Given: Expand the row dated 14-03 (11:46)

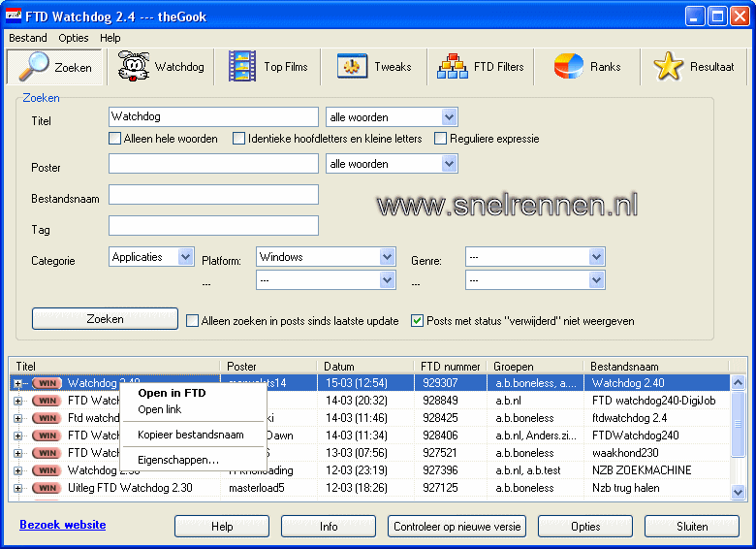Looking at the screenshot, I should pyautogui.click(x=17, y=418).
